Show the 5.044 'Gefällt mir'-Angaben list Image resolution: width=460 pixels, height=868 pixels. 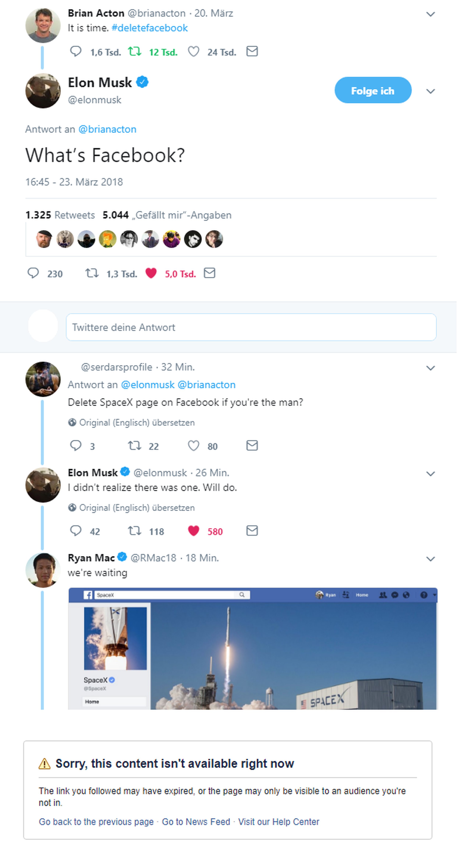[167, 215]
